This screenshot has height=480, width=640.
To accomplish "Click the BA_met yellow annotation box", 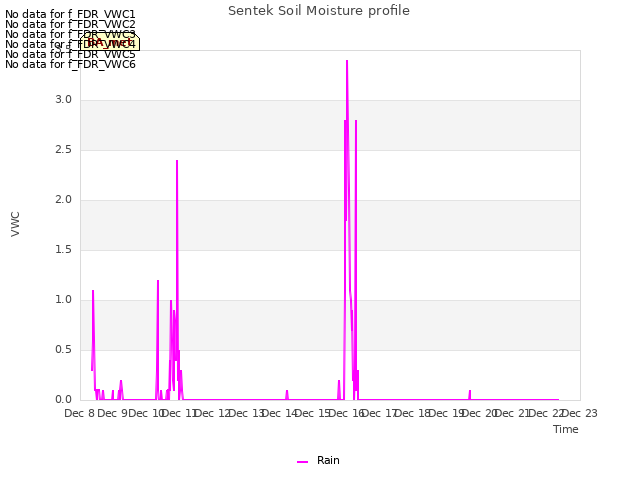I will [110, 42].
